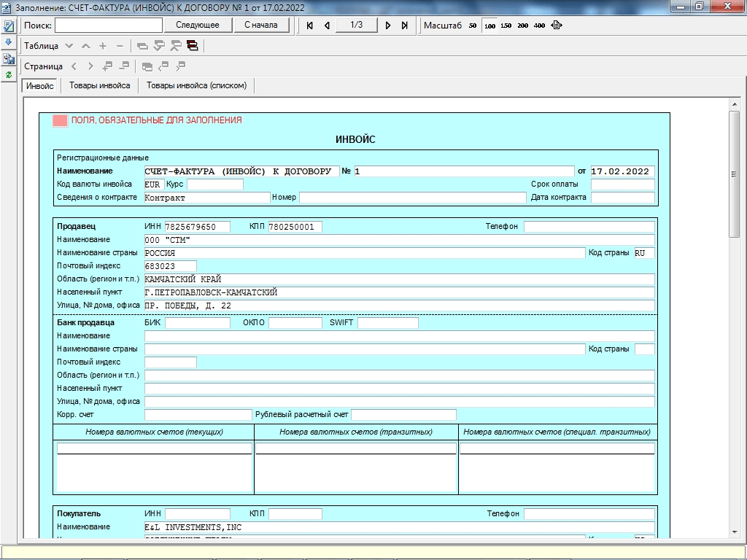Viewport: 747px width, 560px height.
Task: Click the Курс exchange rate field
Action: tap(215, 184)
